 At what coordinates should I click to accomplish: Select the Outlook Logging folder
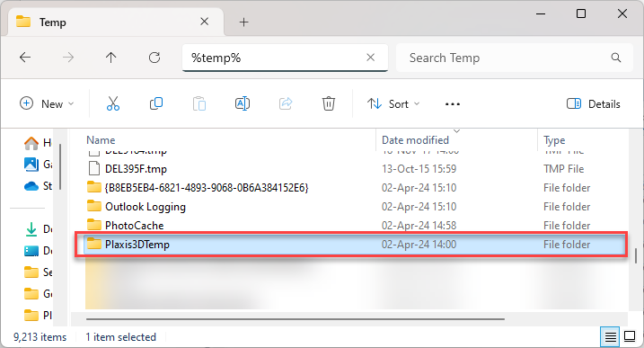[x=146, y=207]
